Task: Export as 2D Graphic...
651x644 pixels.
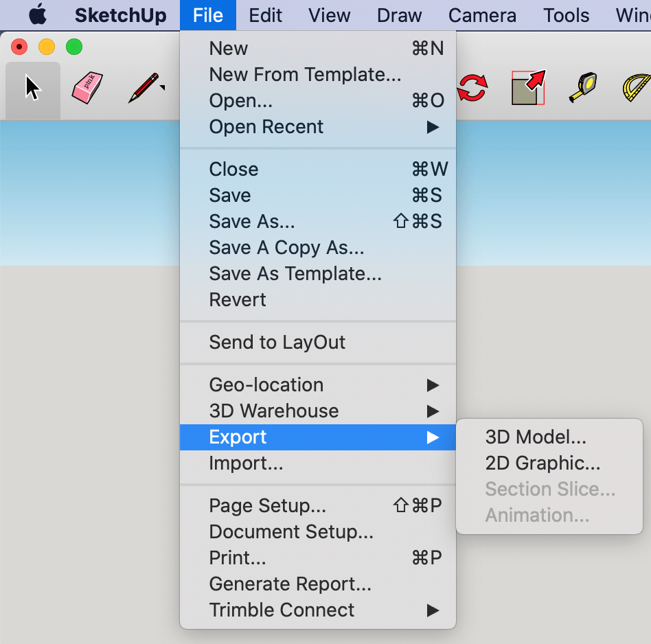Action: click(549, 463)
